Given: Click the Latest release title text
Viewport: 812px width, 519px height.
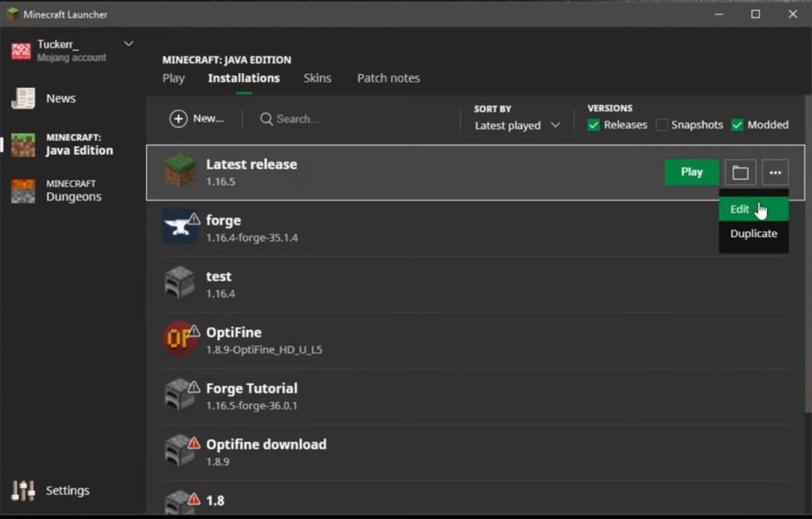Looking at the screenshot, I should coord(252,165).
